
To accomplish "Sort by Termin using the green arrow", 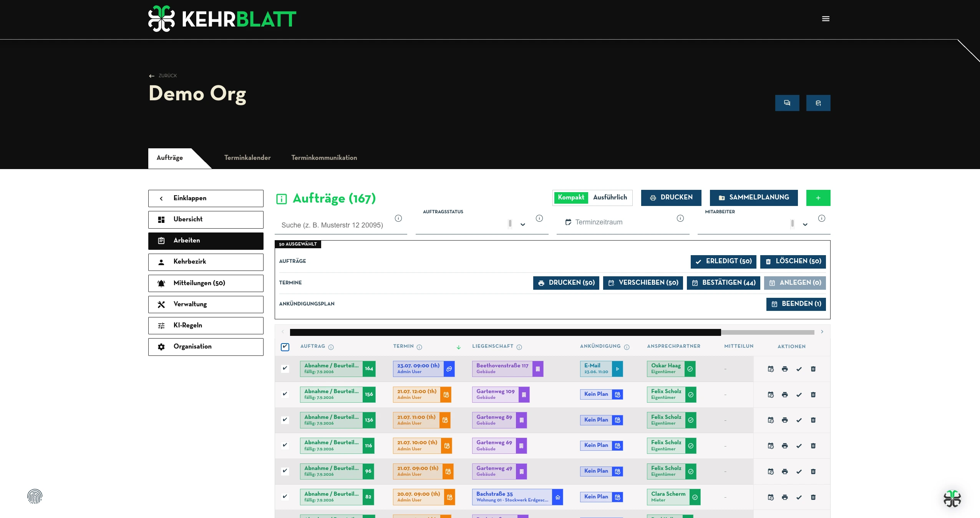I will pyautogui.click(x=459, y=347).
